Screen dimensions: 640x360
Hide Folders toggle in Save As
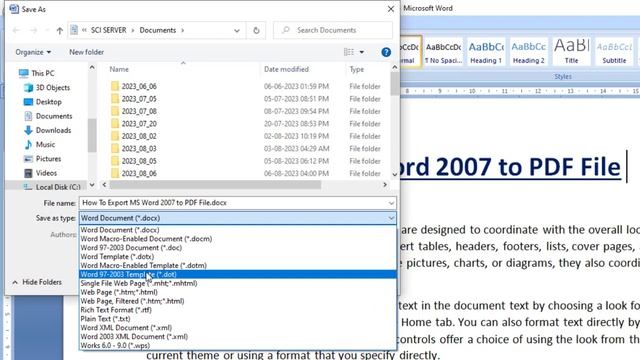click(37, 282)
